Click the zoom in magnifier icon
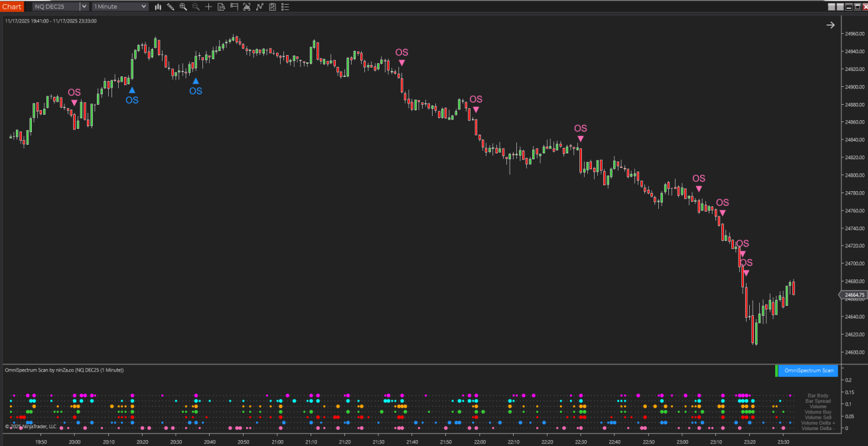The image size is (868, 446). 183,7
